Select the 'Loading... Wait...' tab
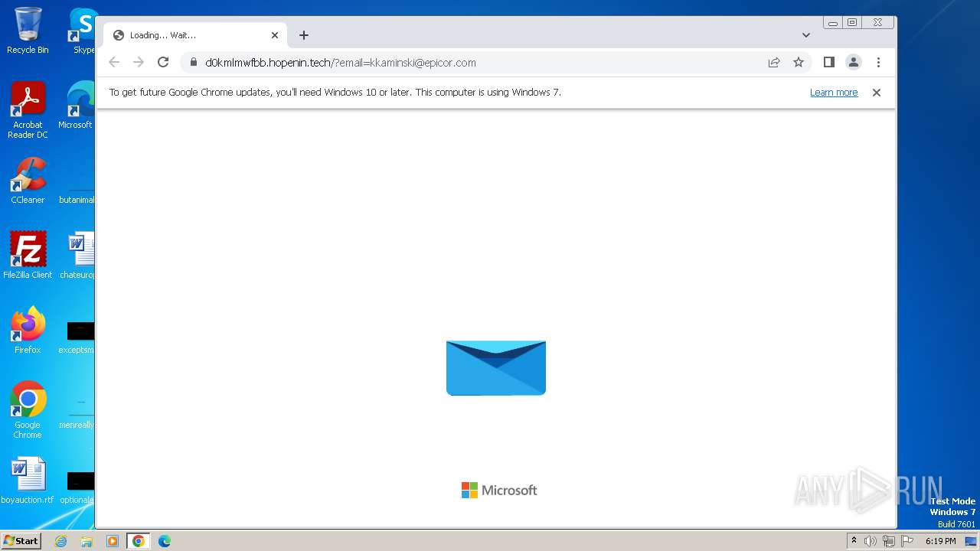 pos(195,35)
